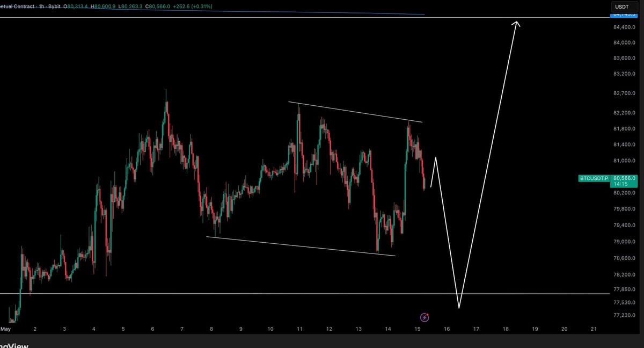Click the 83,600.0 price axis label
The image size is (644, 348).
coord(624,58)
